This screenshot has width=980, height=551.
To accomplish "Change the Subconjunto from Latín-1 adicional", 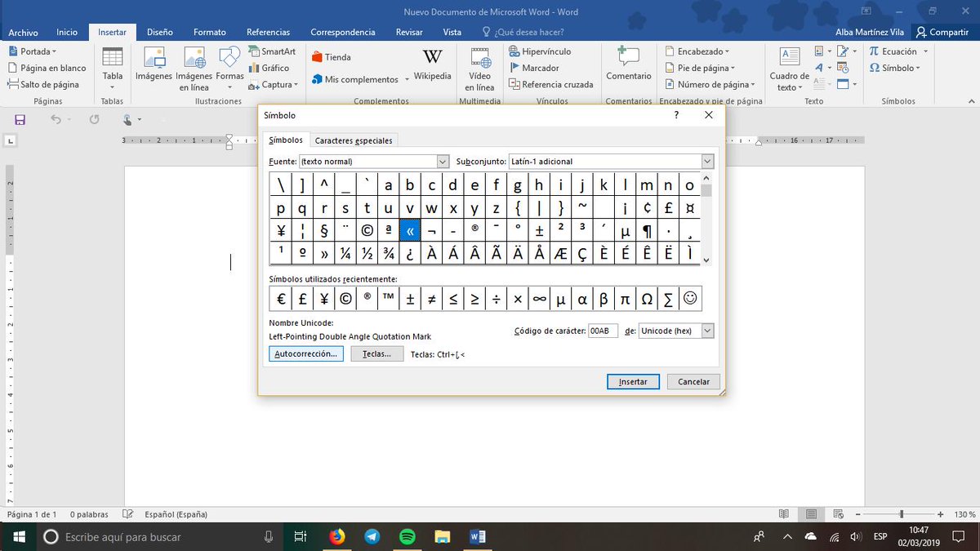I will pyautogui.click(x=707, y=161).
